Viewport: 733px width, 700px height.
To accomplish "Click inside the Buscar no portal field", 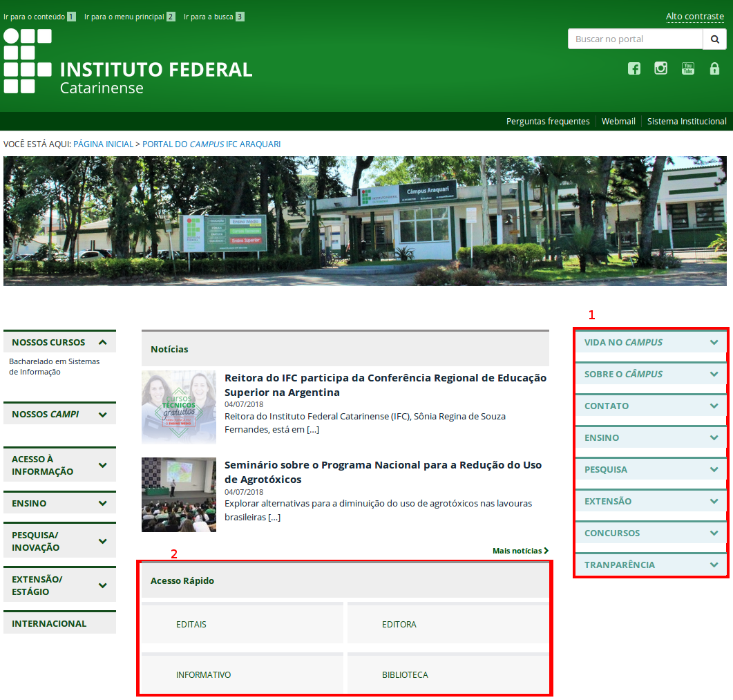I will 635,39.
